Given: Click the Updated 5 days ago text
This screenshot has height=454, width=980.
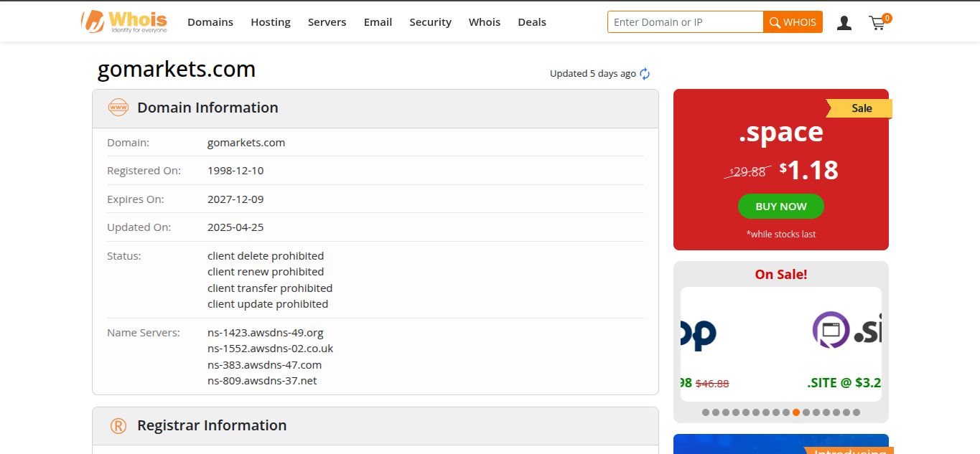Looking at the screenshot, I should point(593,74).
